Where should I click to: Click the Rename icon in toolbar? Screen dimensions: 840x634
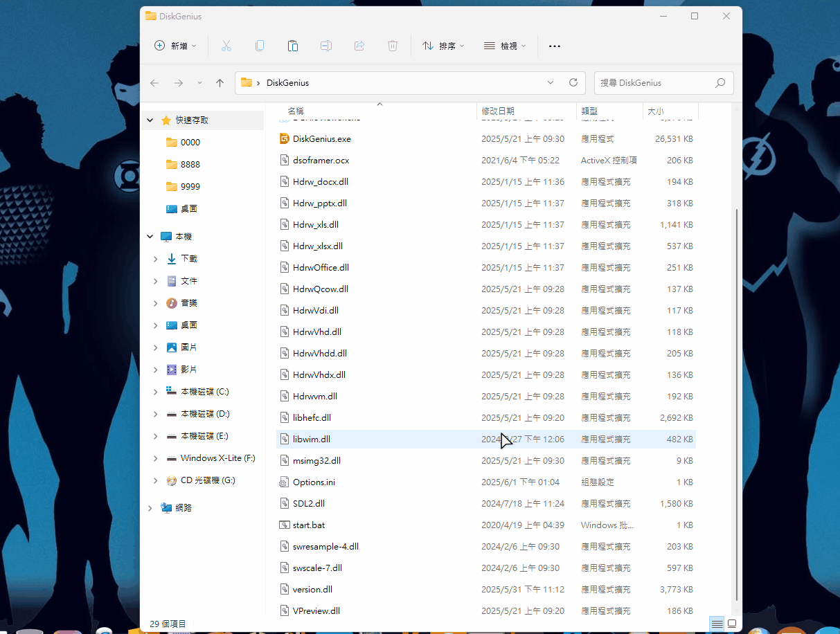click(326, 46)
